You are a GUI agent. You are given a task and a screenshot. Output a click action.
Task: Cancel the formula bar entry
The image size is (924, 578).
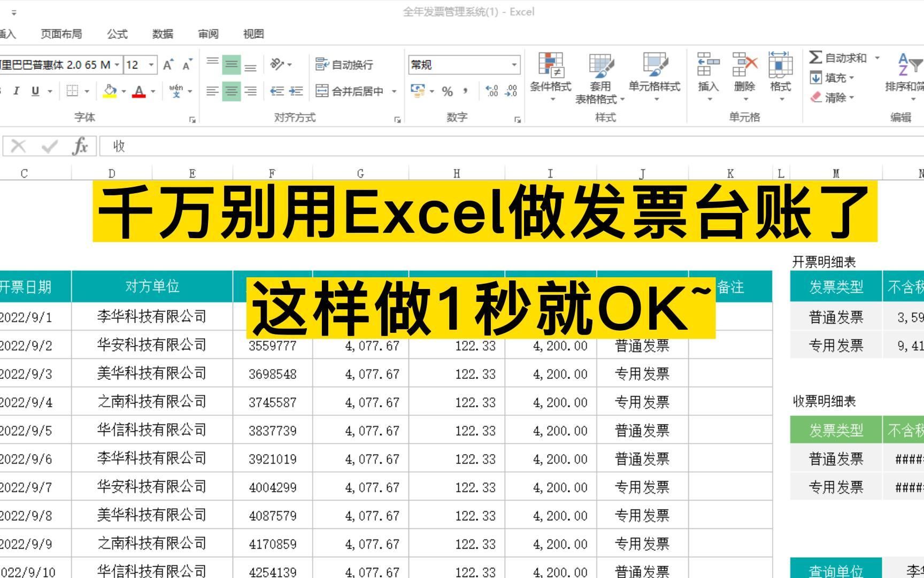coord(18,146)
